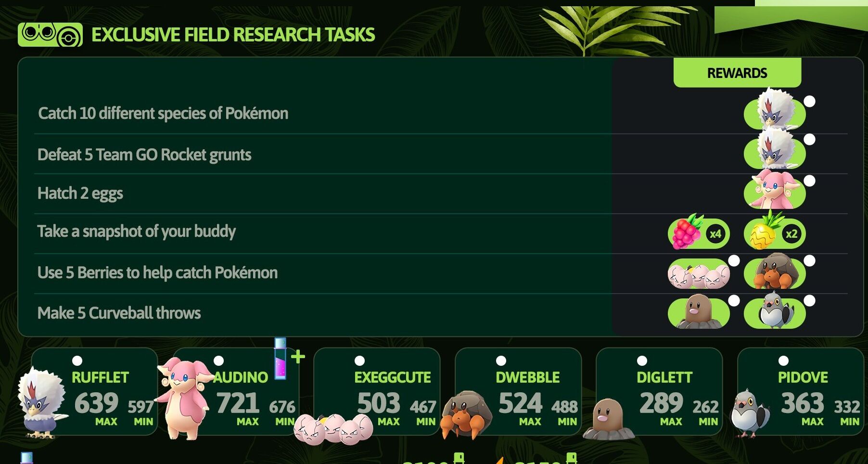The height and width of the screenshot is (464, 868).
Task: Open the REWARDS column tab
Action: (737, 73)
